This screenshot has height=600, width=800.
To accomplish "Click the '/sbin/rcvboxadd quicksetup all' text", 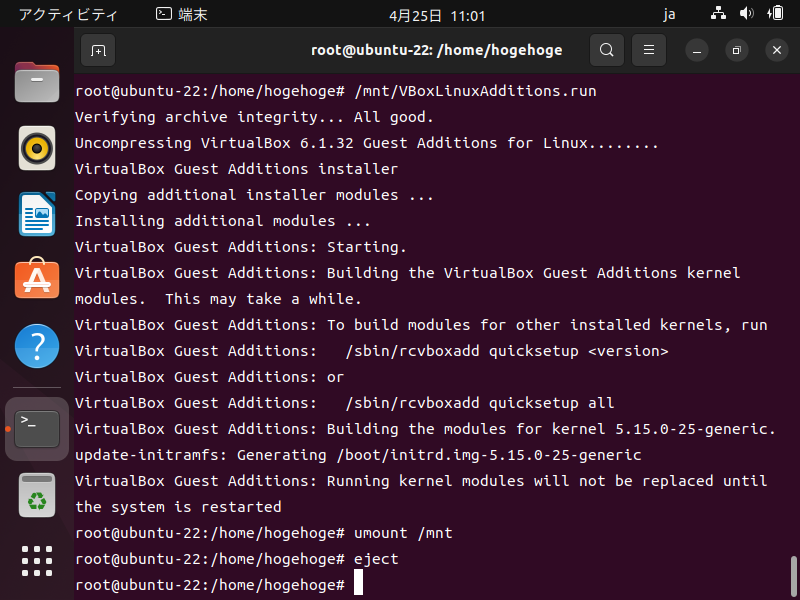I will click(480, 403).
